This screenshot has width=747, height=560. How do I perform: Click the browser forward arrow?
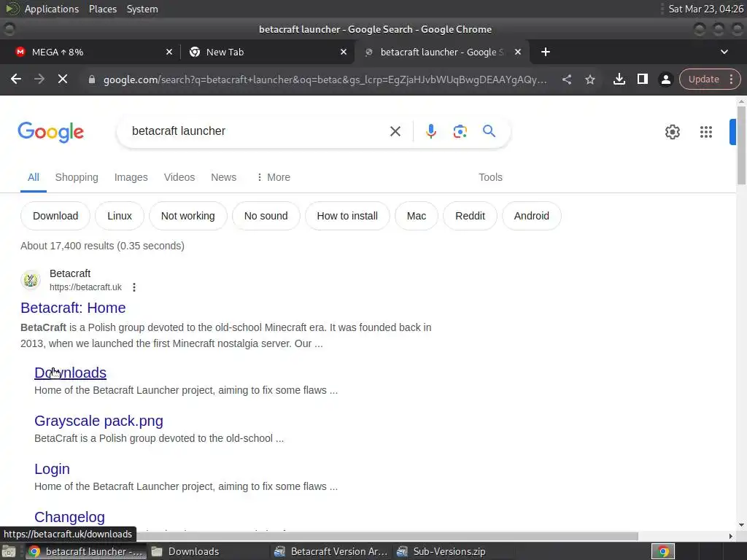[x=39, y=79]
